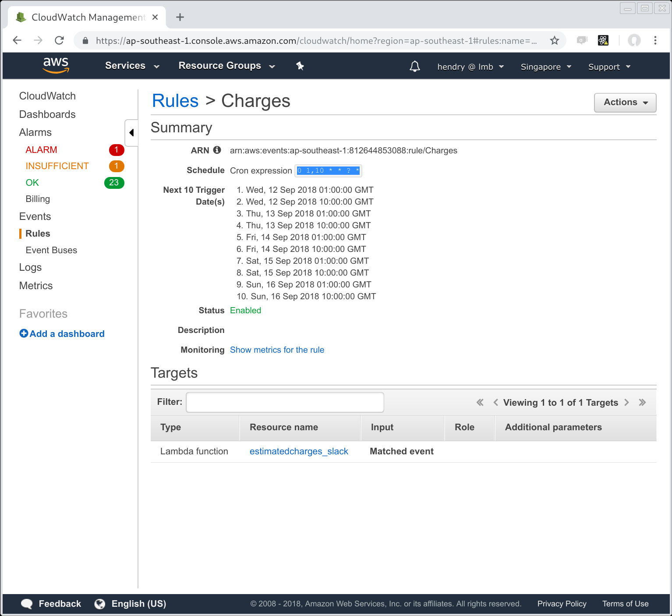This screenshot has height=616, width=672.
Task: Click the Input column header
Action: [x=403, y=428]
